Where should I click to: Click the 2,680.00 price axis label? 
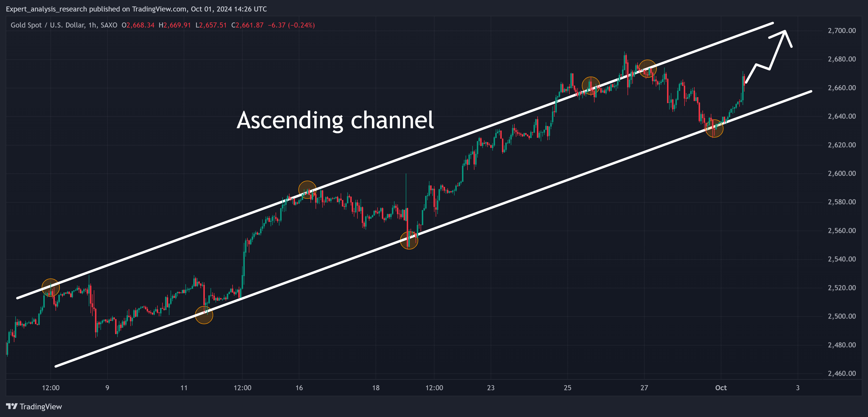pyautogui.click(x=842, y=59)
